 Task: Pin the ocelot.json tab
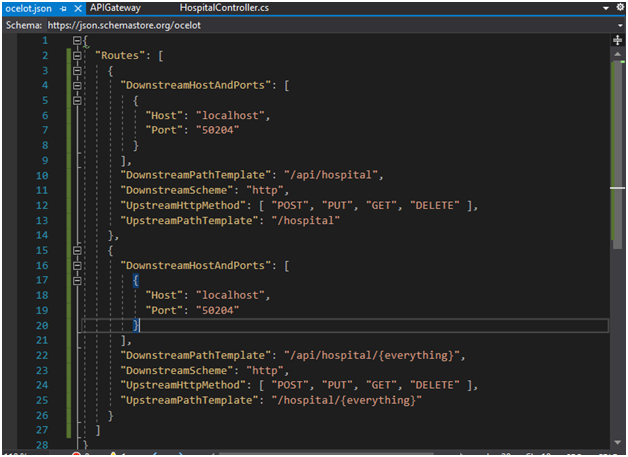pyautogui.click(x=63, y=8)
